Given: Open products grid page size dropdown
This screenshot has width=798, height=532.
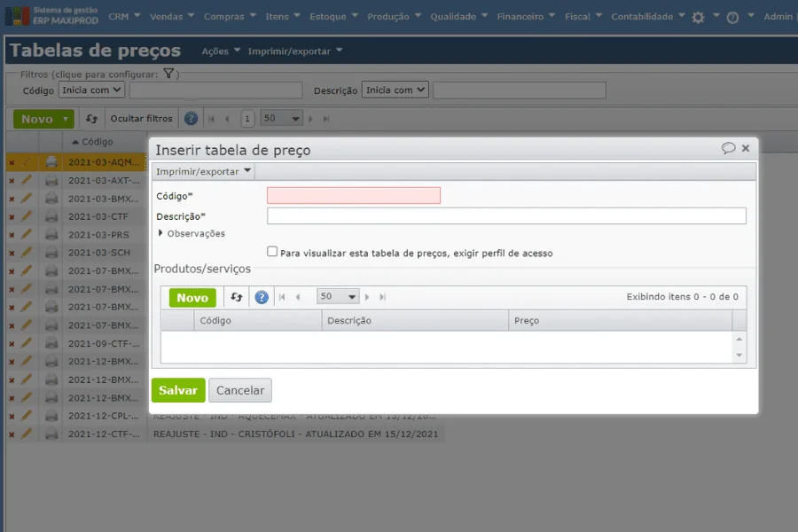Looking at the screenshot, I should pos(338,296).
